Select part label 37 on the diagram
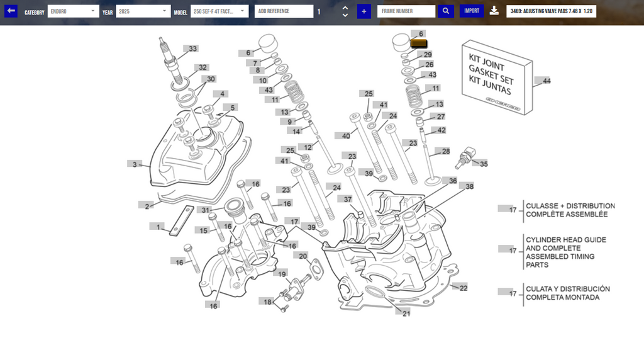This screenshot has height=340, width=644. 346,199
